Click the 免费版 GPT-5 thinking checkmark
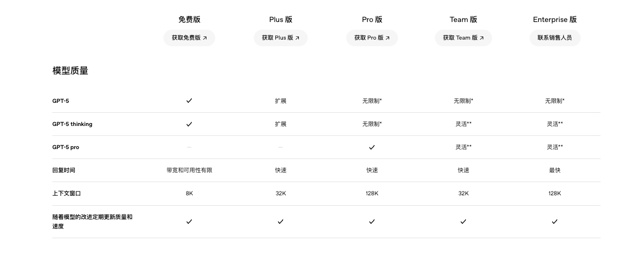644x258 pixels. 189,124
